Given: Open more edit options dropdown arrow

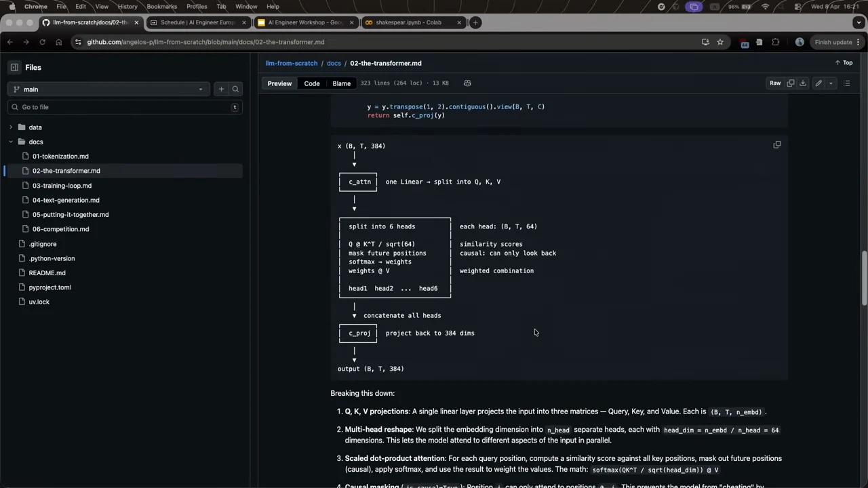Looking at the screenshot, I should pos(831,83).
